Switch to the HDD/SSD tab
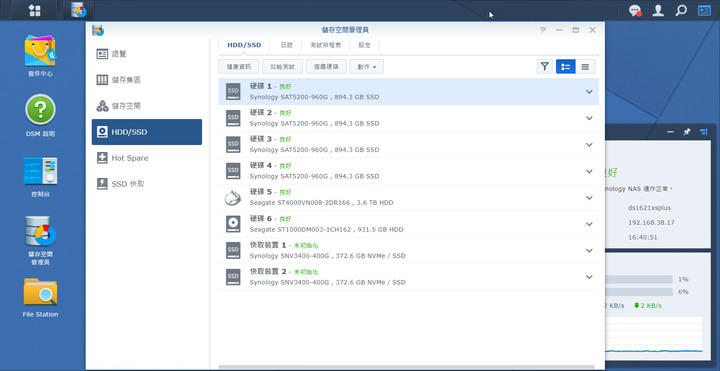Image resolution: width=720 pixels, height=371 pixels. tap(244, 45)
